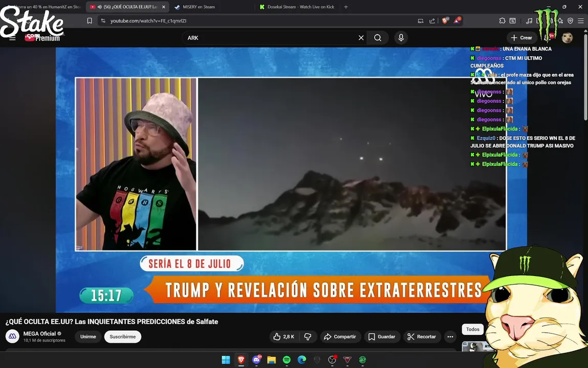588x368 pixels.
Task: Mute audio on the YouTube tab speaker
Action: pyautogui.click(x=99, y=7)
